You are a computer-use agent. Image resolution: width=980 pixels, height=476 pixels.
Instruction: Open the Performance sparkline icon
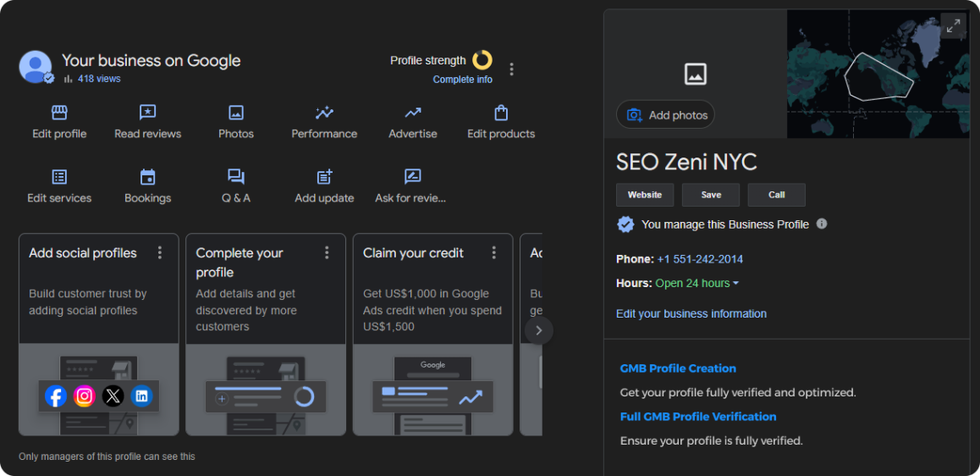[324, 113]
